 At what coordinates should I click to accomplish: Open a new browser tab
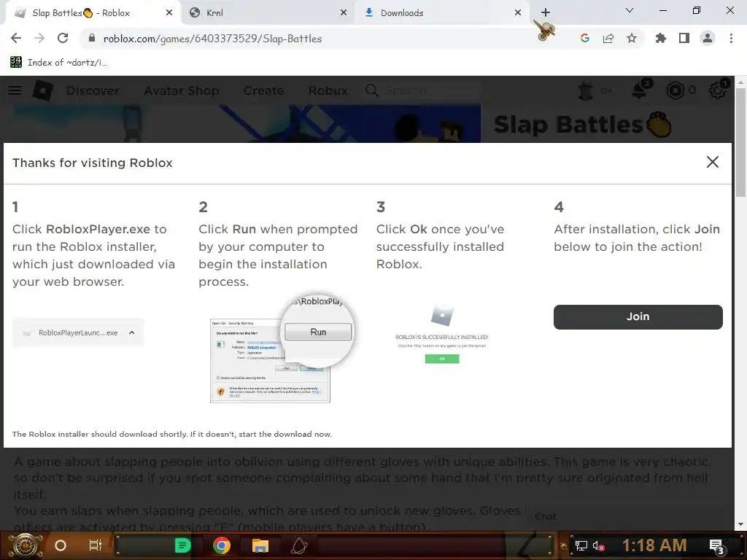[x=546, y=12]
